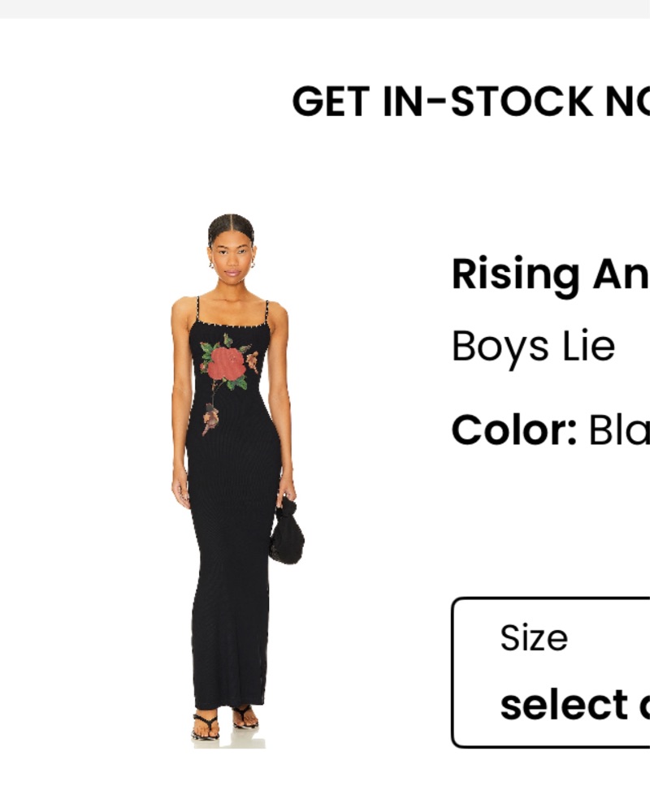Click the gray bar at page top
Image resolution: width=650 pixels, height=812 pixels.
(x=325, y=9)
